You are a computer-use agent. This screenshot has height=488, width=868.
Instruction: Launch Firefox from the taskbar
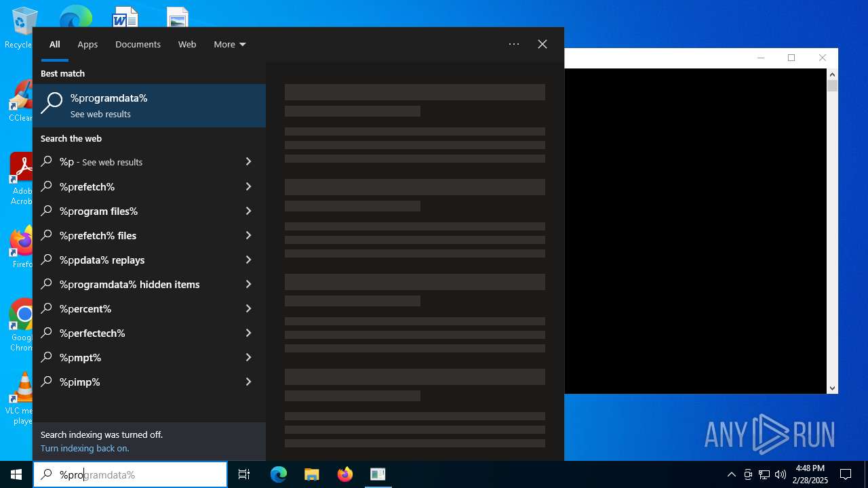345,474
